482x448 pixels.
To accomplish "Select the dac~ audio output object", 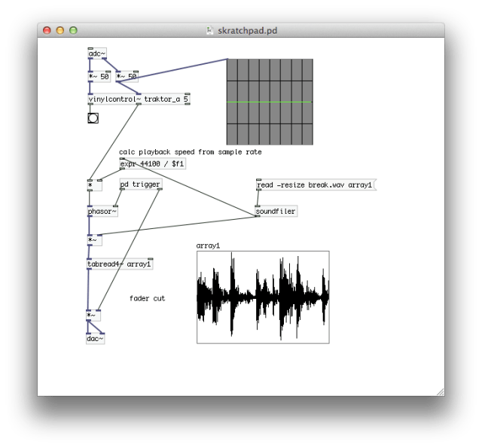I will tap(96, 339).
